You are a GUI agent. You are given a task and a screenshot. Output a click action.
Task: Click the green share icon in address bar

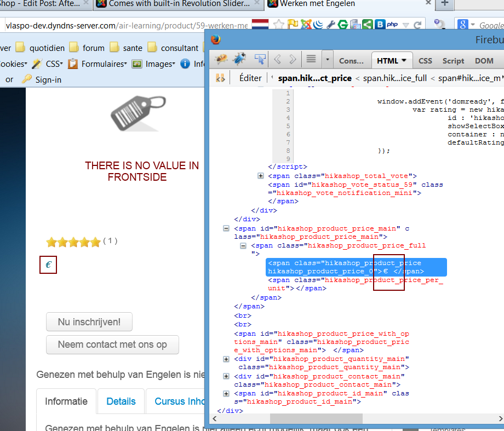click(368, 25)
